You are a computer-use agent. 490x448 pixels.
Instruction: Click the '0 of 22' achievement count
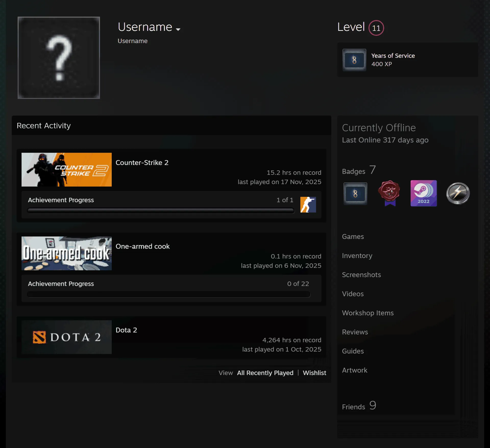(x=298, y=284)
